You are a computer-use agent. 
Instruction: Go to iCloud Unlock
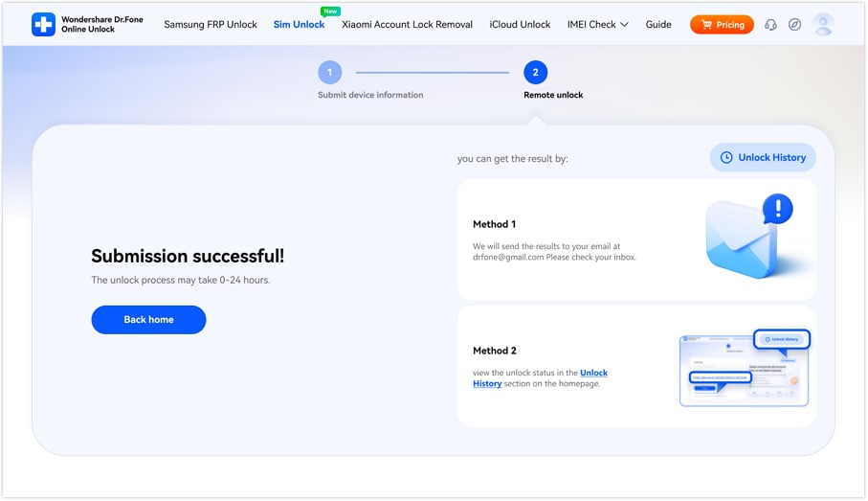(x=520, y=24)
